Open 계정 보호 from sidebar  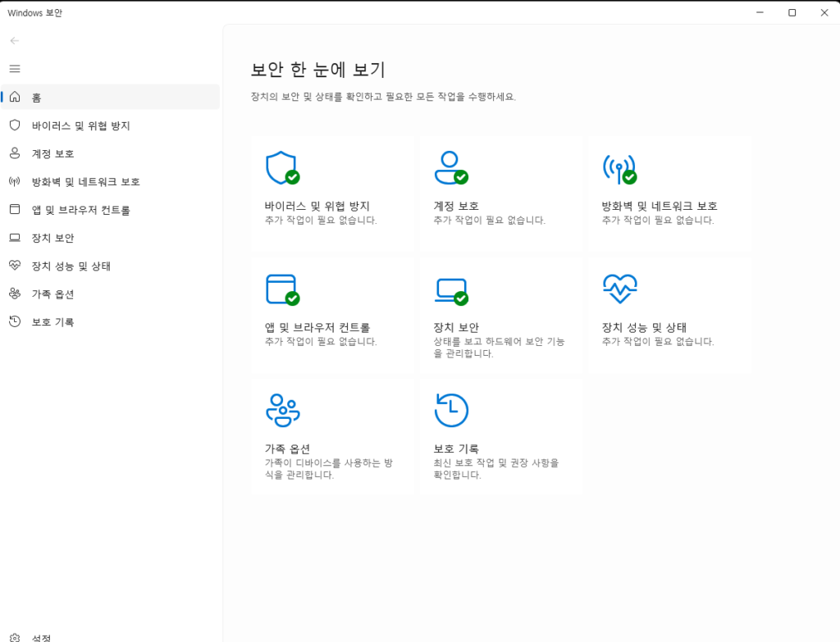pos(111,153)
